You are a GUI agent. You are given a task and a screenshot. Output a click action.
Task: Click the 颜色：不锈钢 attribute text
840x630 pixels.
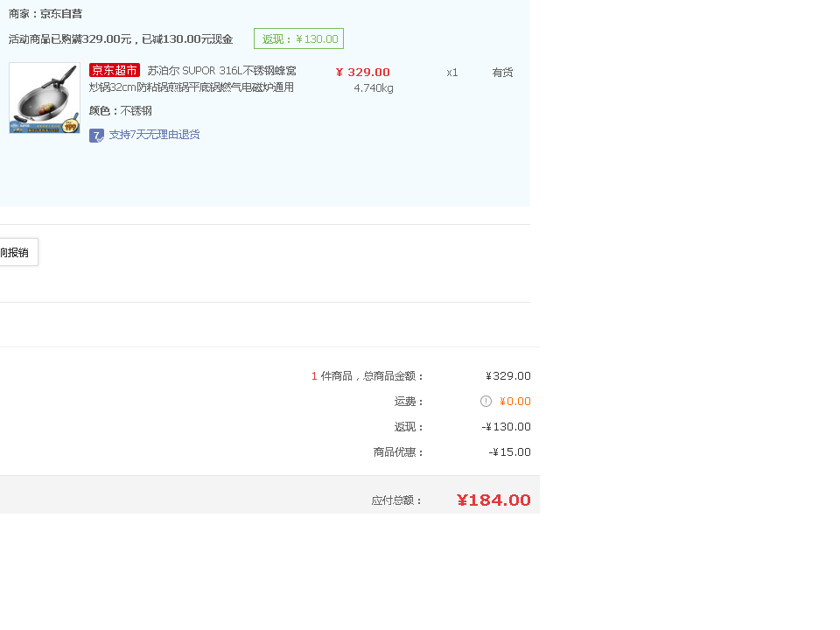coord(121,111)
